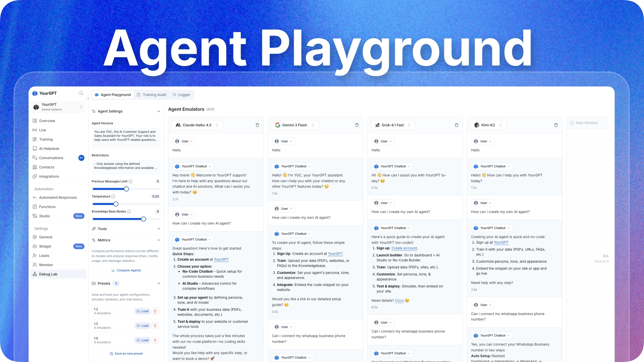Screen dimensions: 644x362
Task: Delete the first 1.2 preset
Action: tap(155, 311)
